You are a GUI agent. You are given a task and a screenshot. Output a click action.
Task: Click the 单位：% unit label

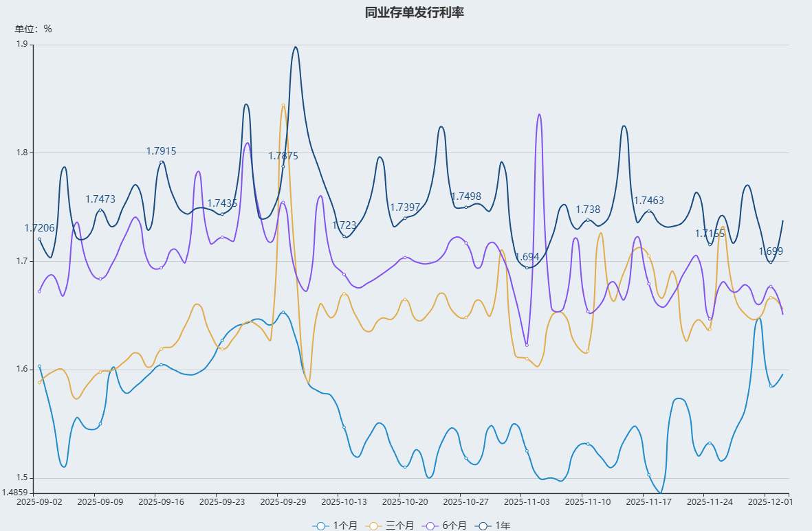click(x=33, y=29)
